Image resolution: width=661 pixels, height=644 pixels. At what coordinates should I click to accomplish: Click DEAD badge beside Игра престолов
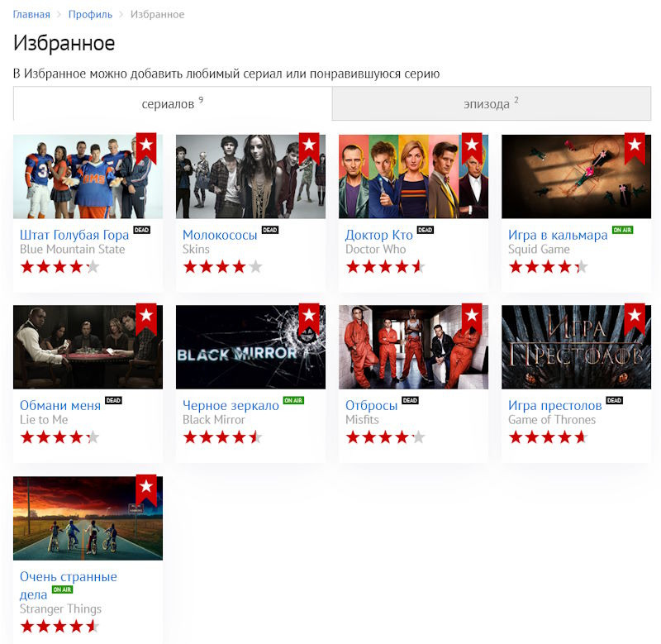[x=614, y=400]
